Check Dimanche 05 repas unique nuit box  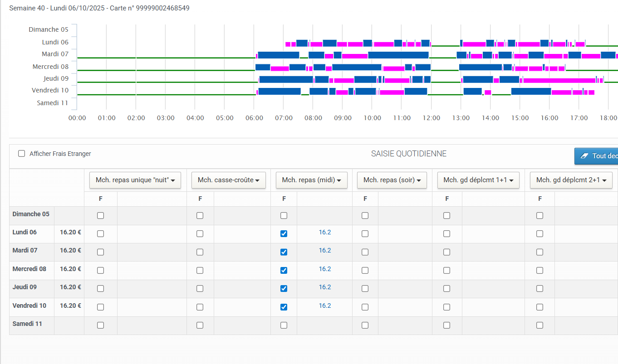(100, 216)
